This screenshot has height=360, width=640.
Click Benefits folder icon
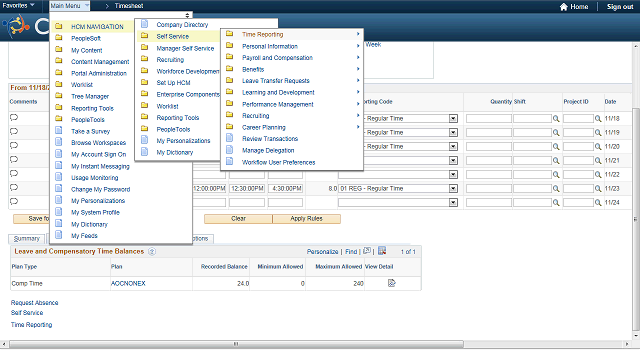[230, 69]
